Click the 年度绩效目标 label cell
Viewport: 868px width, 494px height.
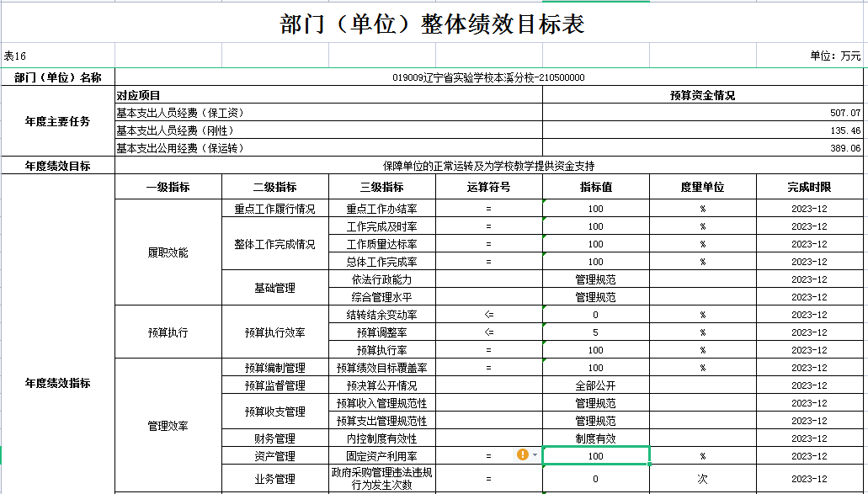57,166
